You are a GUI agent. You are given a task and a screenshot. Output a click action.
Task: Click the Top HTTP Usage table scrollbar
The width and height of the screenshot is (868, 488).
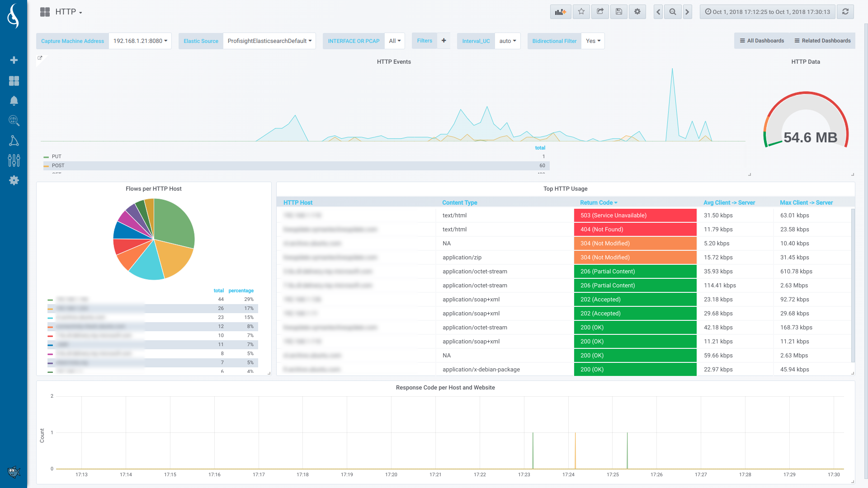(x=853, y=285)
